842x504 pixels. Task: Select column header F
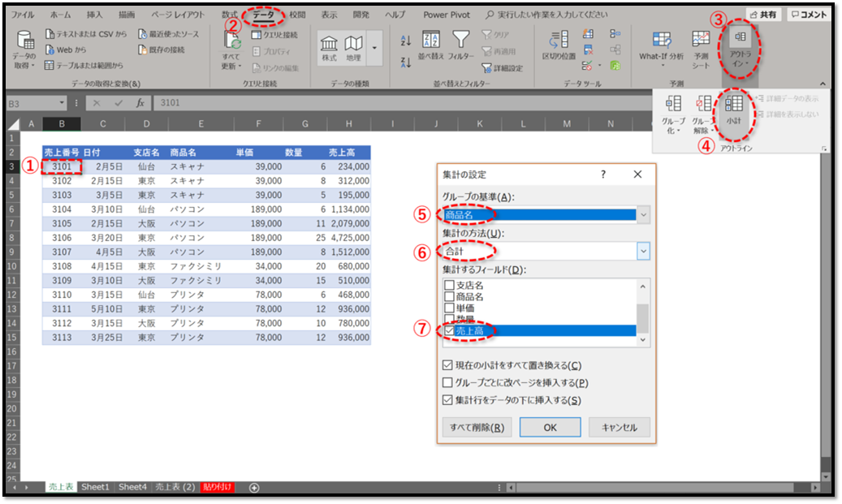click(x=258, y=124)
